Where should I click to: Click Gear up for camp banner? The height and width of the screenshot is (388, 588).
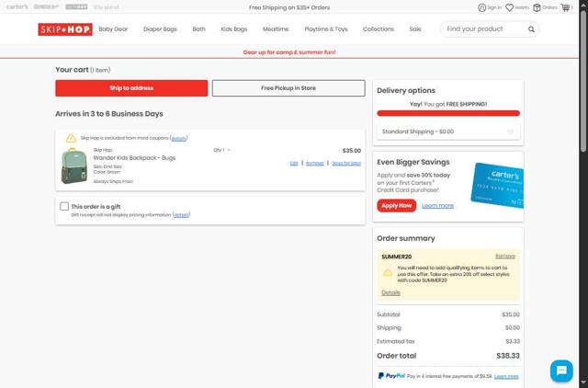[x=289, y=52]
